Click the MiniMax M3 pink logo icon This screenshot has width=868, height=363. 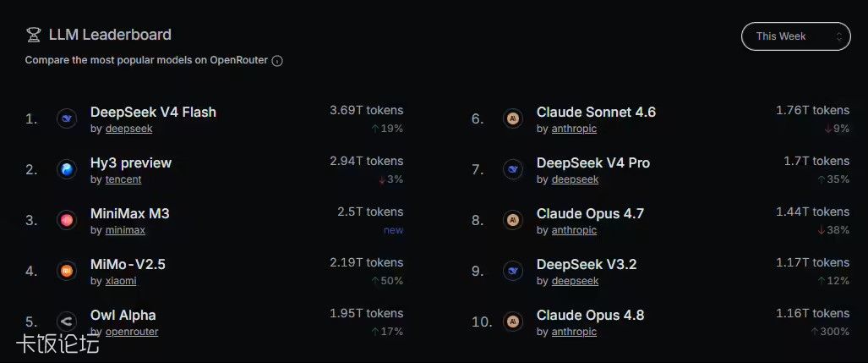(x=67, y=220)
